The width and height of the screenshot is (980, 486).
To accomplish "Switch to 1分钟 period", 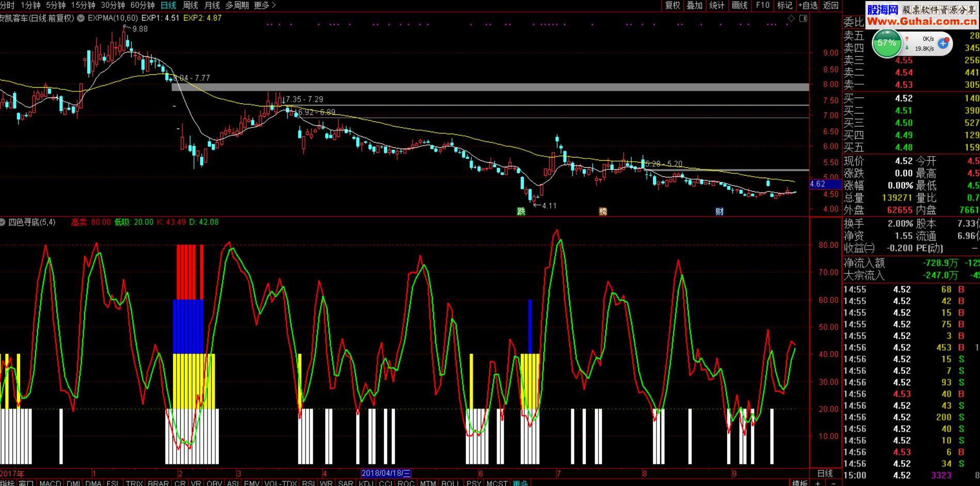I will pos(30,5).
